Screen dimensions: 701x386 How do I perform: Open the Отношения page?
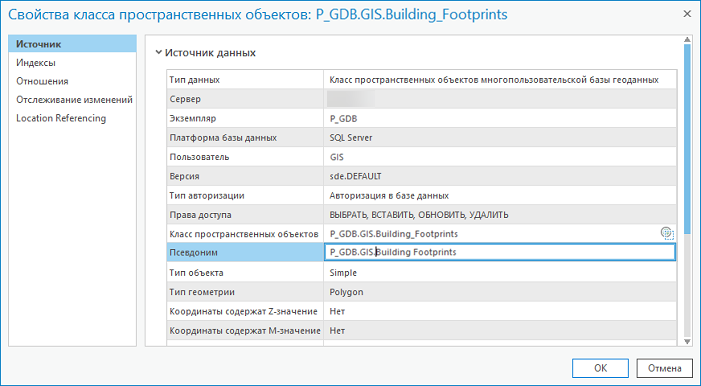pos(42,81)
